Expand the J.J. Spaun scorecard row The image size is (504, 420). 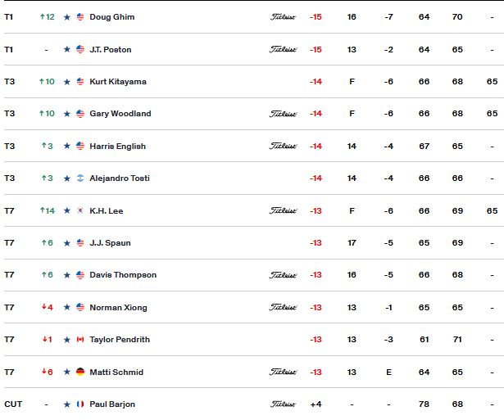coord(254,243)
